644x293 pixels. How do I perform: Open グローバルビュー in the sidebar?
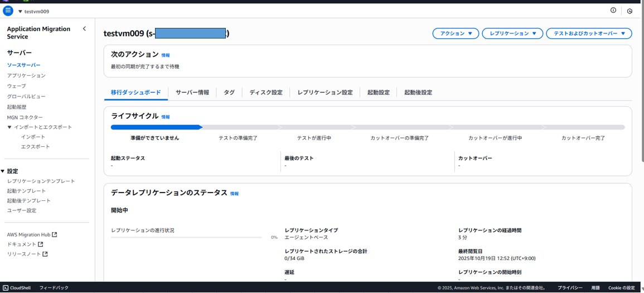(26, 97)
